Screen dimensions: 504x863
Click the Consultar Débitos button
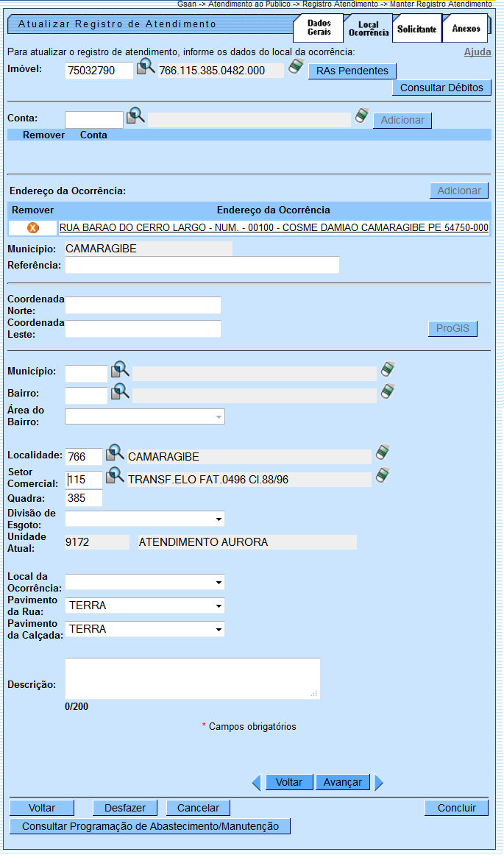(441, 88)
